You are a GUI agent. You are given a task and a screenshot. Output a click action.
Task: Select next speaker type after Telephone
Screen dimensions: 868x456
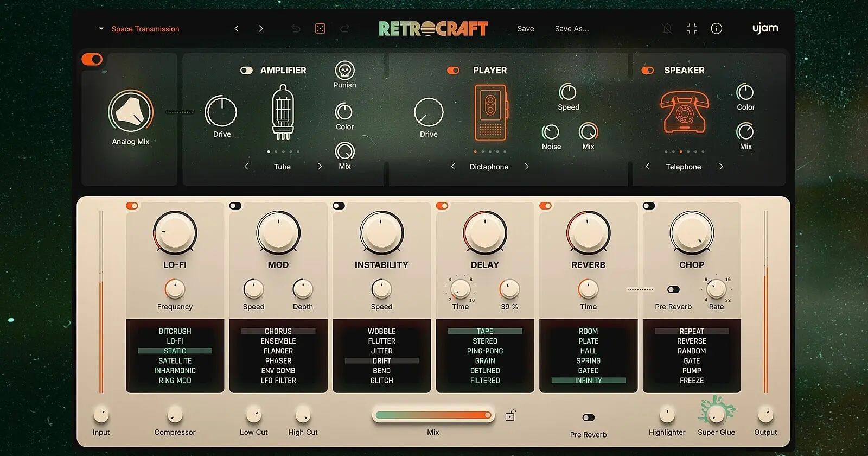click(x=721, y=167)
